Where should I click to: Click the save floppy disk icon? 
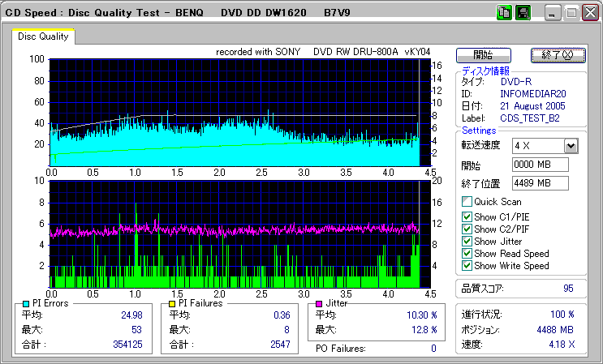pos(523,14)
